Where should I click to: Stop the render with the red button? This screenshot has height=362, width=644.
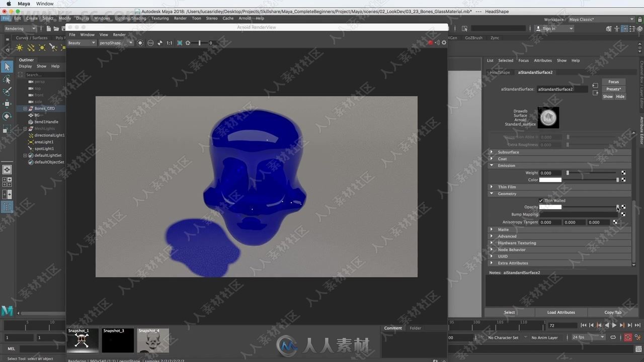click(430, 43)
